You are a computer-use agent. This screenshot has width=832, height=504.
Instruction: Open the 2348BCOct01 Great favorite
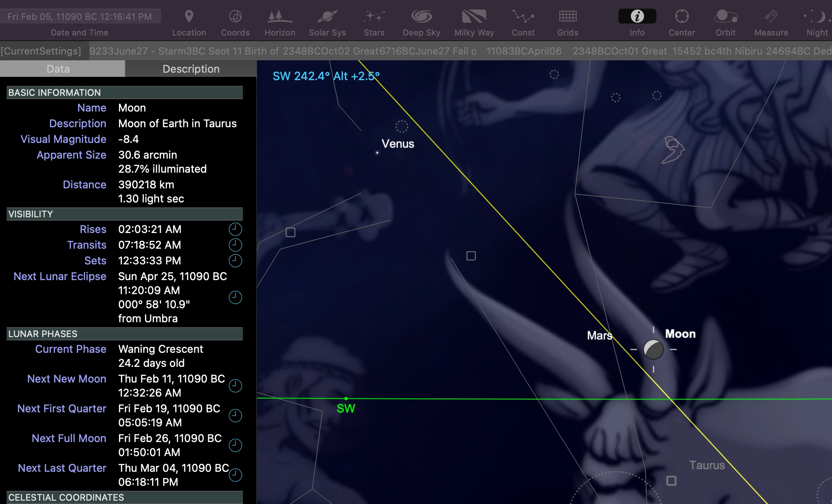coord(620,51)
